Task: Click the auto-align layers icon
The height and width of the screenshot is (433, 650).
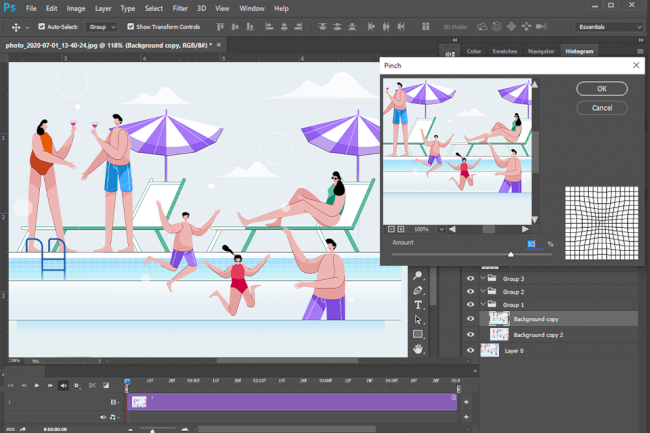Action: tap(426, 27)
